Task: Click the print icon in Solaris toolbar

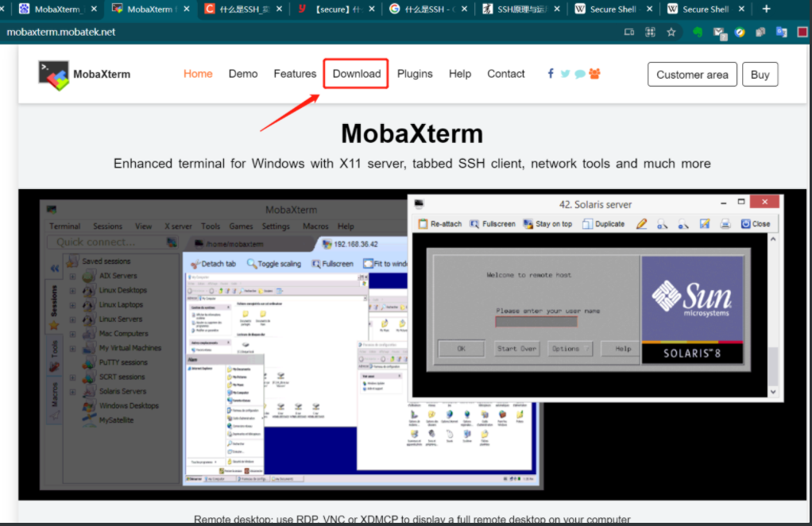Action: coord(723,223)
